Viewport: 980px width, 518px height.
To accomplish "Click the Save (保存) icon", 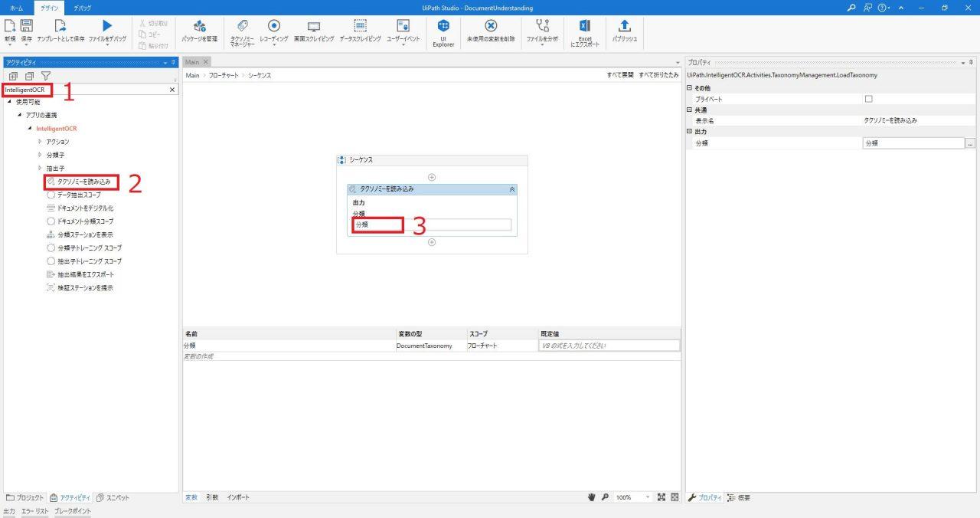I will pyautogui.click(x=27, y=26).
